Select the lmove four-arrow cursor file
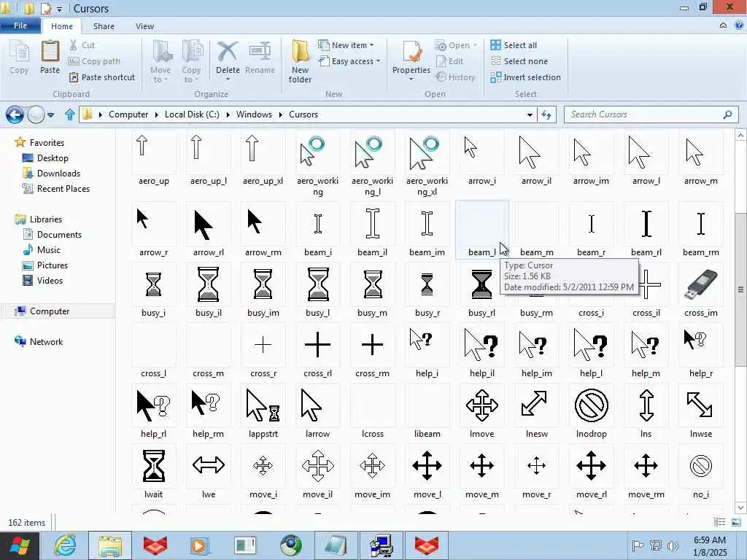The height and width of the screenshot is (560, 747). [481, 411]
